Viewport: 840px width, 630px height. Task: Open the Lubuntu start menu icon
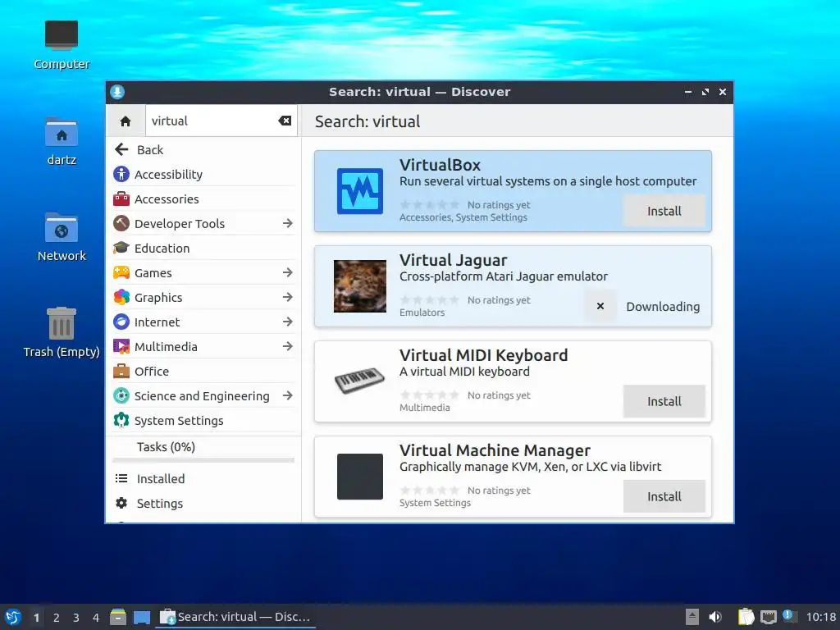click(13, 617)
